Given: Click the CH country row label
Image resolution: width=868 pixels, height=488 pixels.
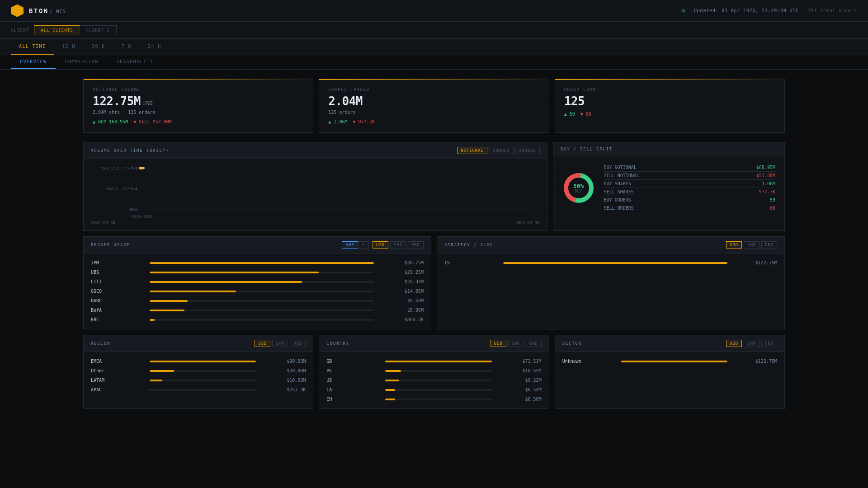Looking at the screenshot, I should pyautogui.click(x=329, y=399).
